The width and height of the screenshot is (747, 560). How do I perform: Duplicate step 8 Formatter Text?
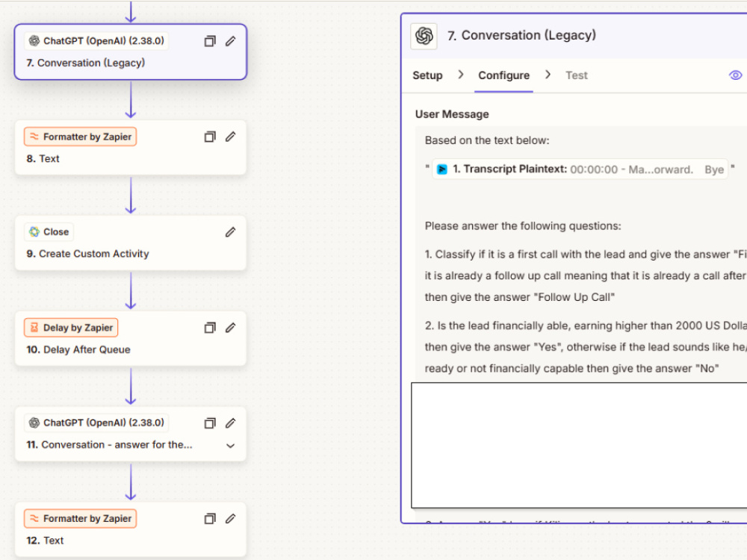(x=210, y=137)
